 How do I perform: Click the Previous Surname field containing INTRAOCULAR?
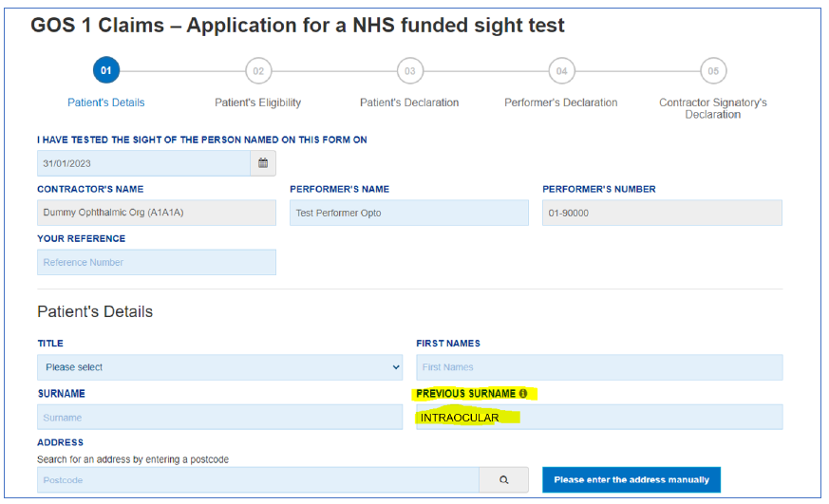pos(599,418)
